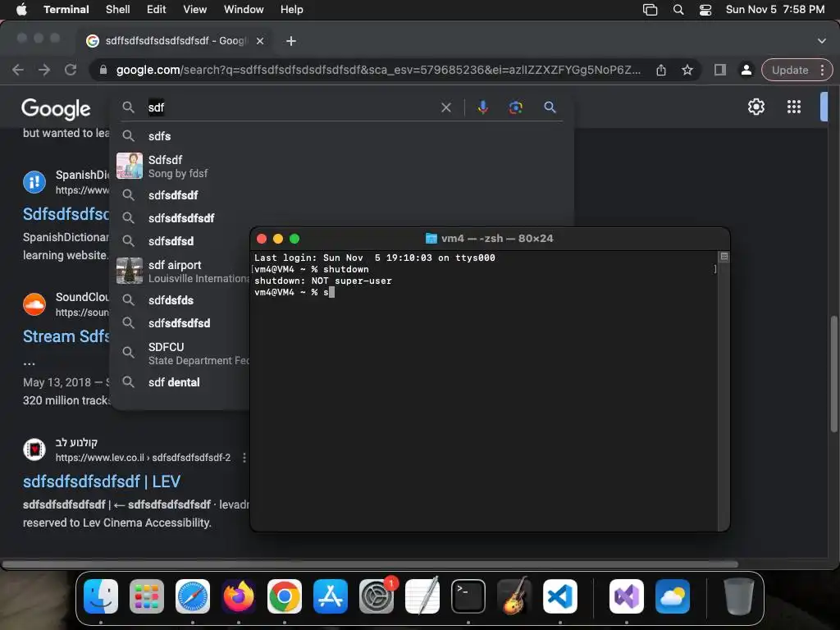Click the Sdfsdf song thumbnail
Image resolution: width=840 pixels, height=630 pixels.
coord(130,166)
